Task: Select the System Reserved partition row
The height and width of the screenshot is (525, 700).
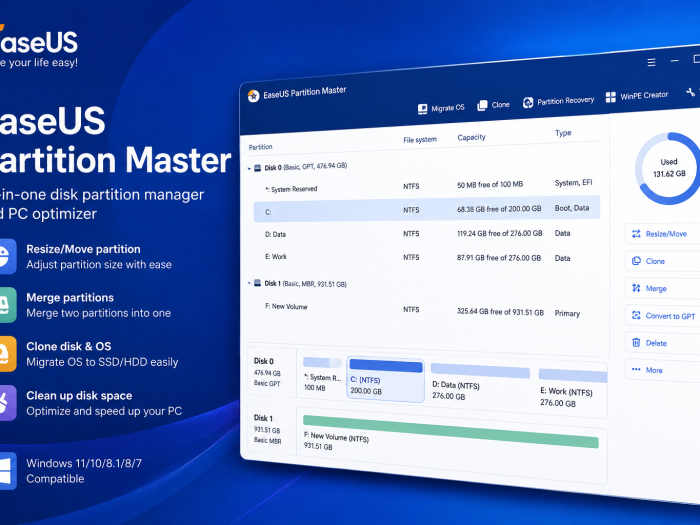Action: [x=427, y=186]
